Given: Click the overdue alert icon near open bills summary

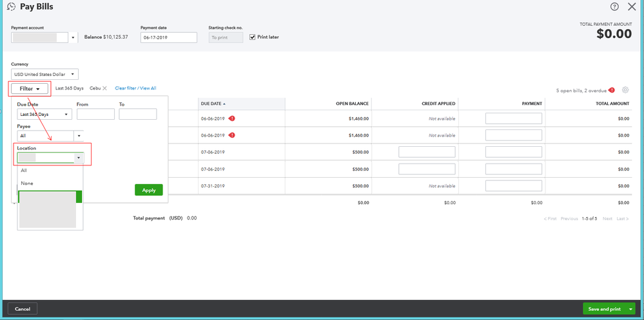Looking at the screenshot, I should point(612,90).
